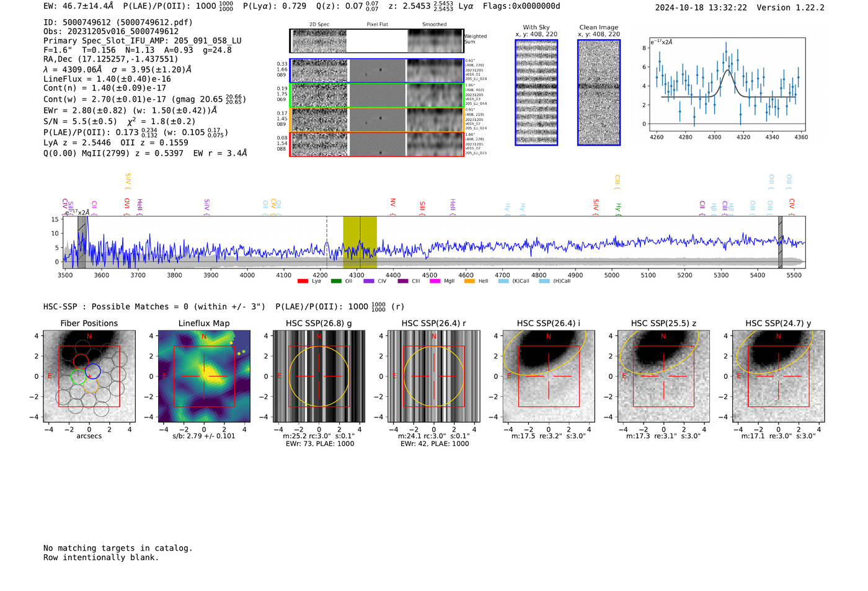Screen dimensions: 868x591
Task: Select the blue fiber circle in Fiber Positions
Action: tap(92, 371)
